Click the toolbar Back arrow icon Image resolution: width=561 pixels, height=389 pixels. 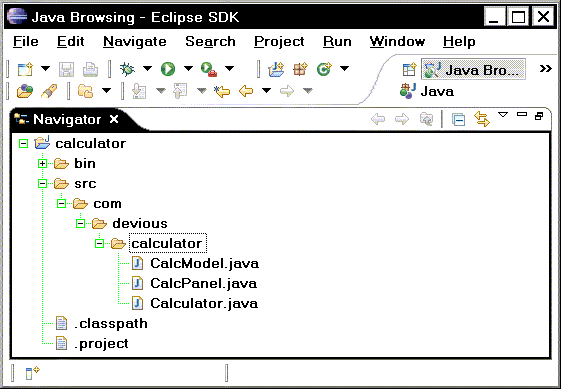[246, 91]
